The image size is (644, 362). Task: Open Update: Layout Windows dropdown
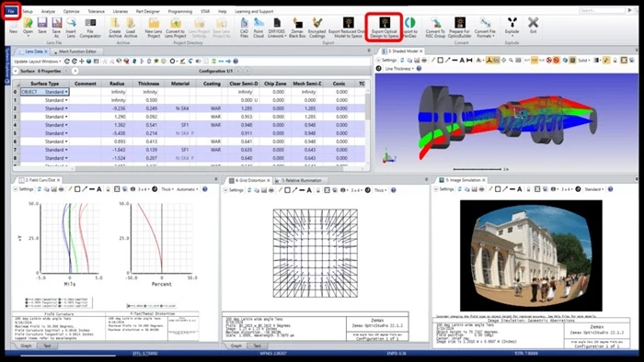click(x=38, y=61)
